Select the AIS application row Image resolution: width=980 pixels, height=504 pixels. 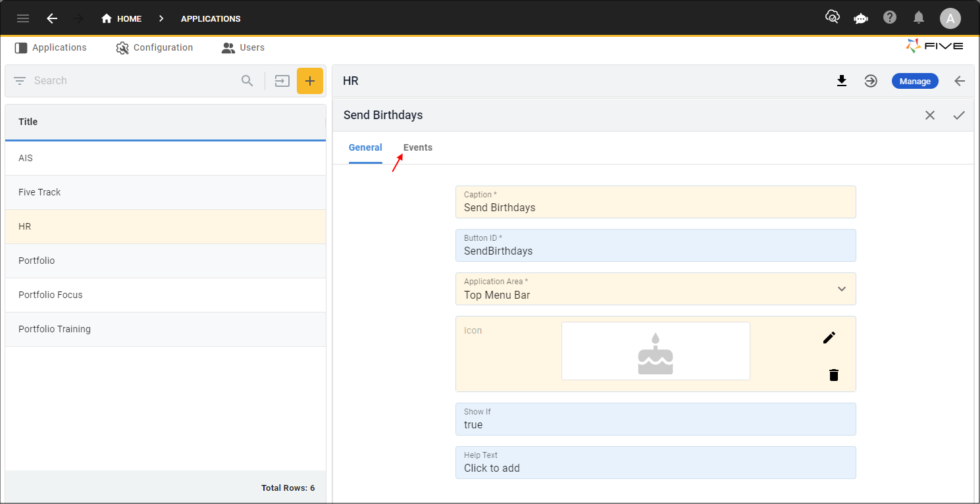[x=165, y=159]
